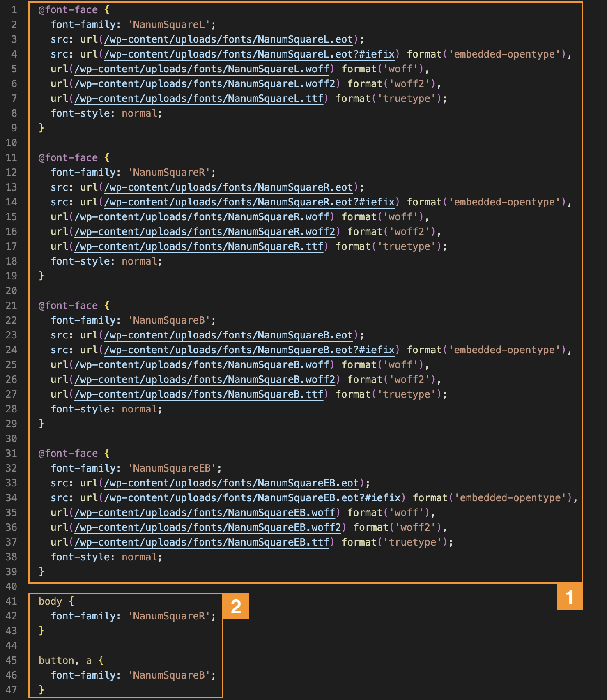Click the NanumSquareB.woff URL on line 25
Viewport: 607px width, 700px height.
click(202, 365)
